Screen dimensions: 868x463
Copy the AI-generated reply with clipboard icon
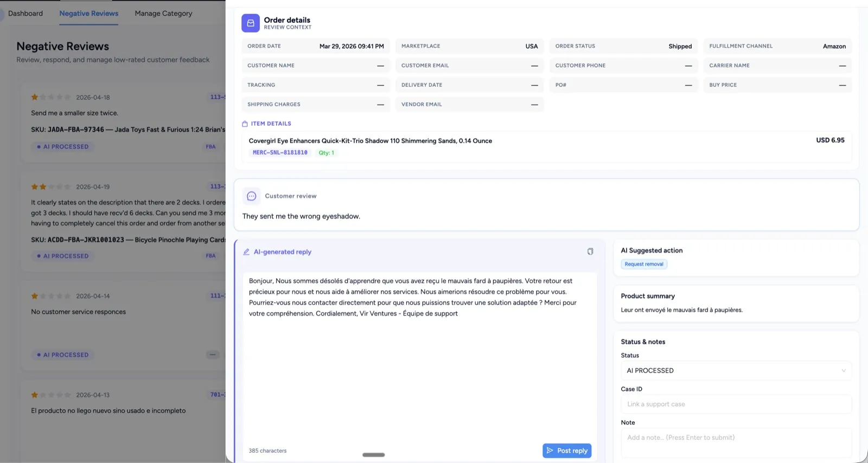[590, 252]
